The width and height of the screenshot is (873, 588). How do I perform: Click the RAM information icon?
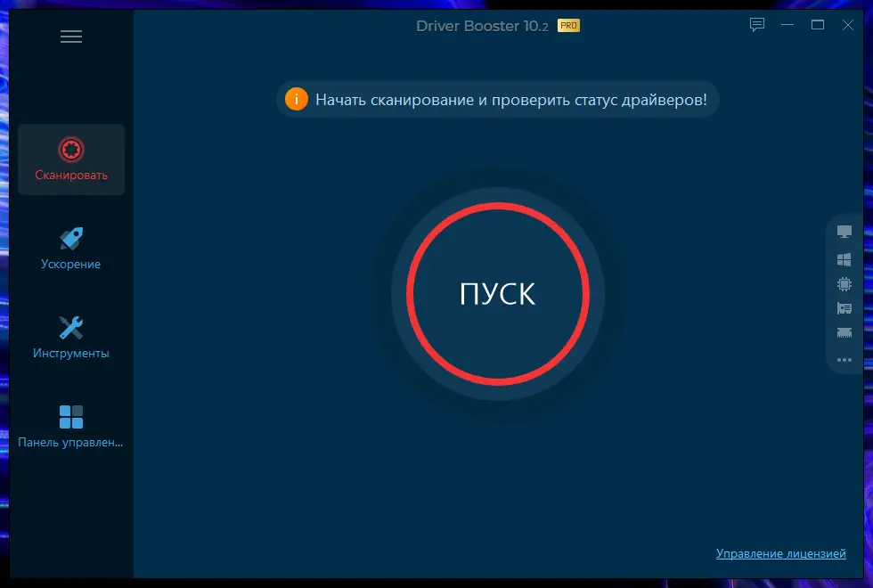(844, 333)
